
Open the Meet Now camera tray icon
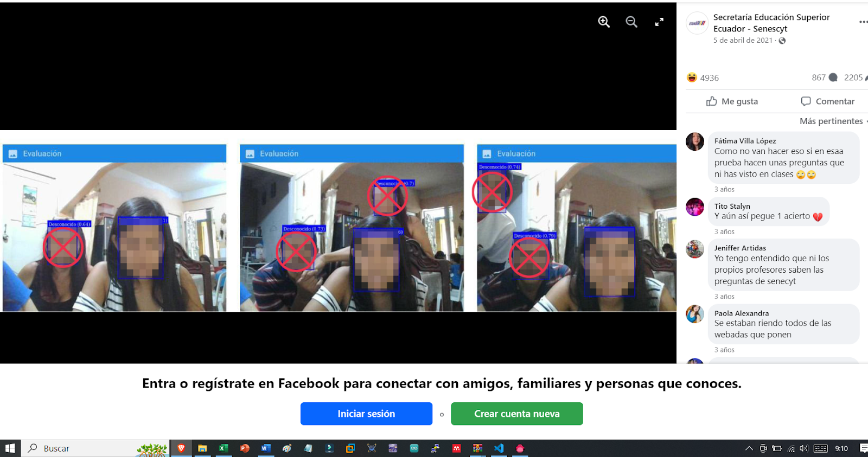[x=763, y=448]
